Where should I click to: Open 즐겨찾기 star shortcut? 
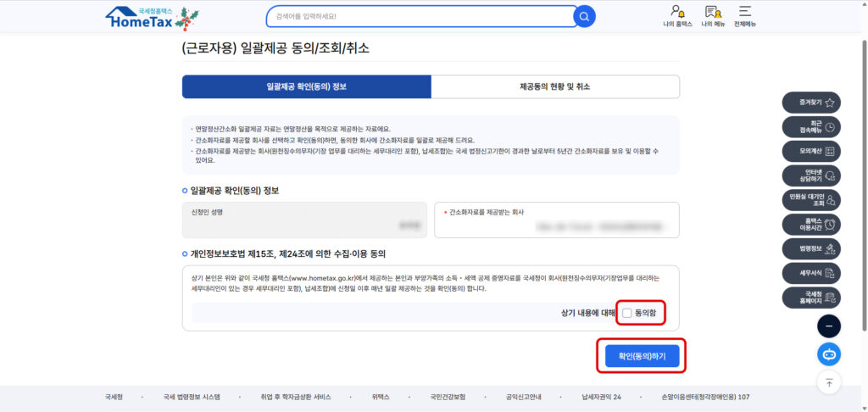tap(811, 103)
